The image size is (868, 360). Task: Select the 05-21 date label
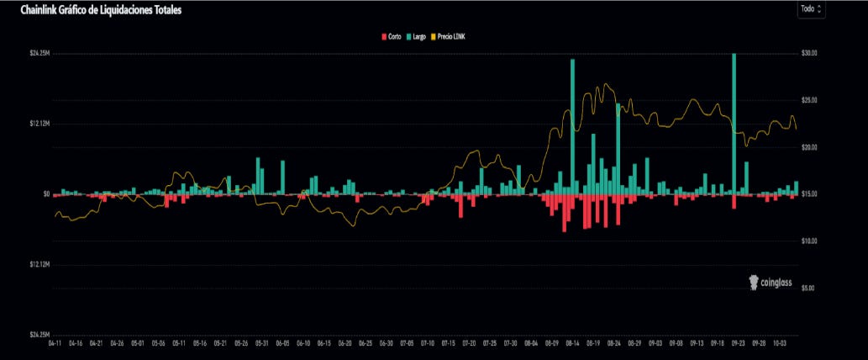tap(220, 343)
